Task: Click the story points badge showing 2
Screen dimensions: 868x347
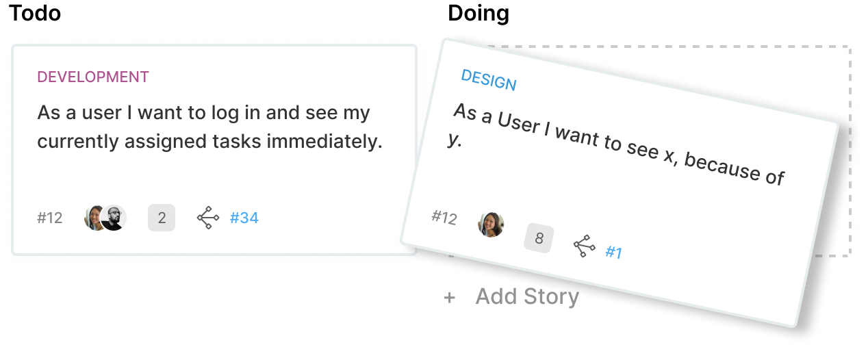Action: pyautogui.click(x=162, y=218)
